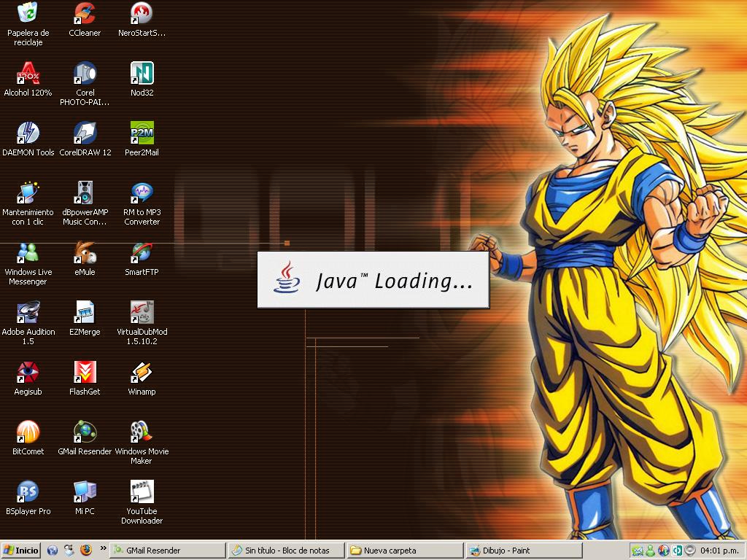747x560 pixels.
Task: Expand the quick launch overflow chevron
Action: [x=103, y=548]
